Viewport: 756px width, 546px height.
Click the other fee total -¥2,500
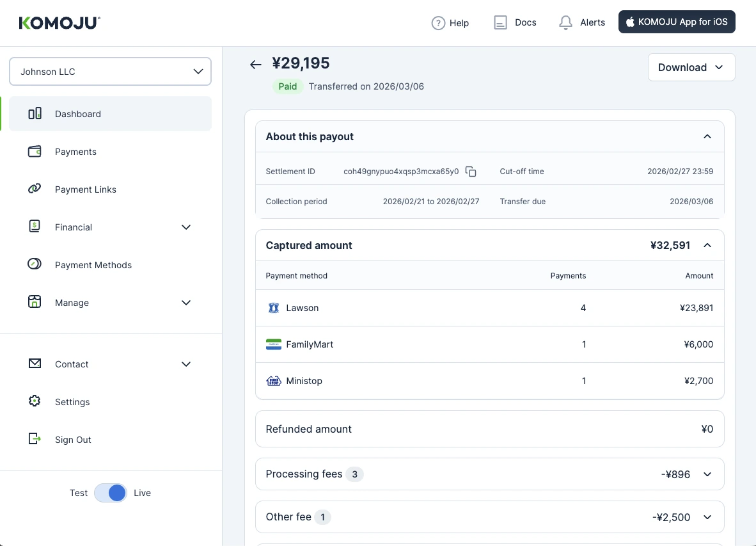click(671, 518)
